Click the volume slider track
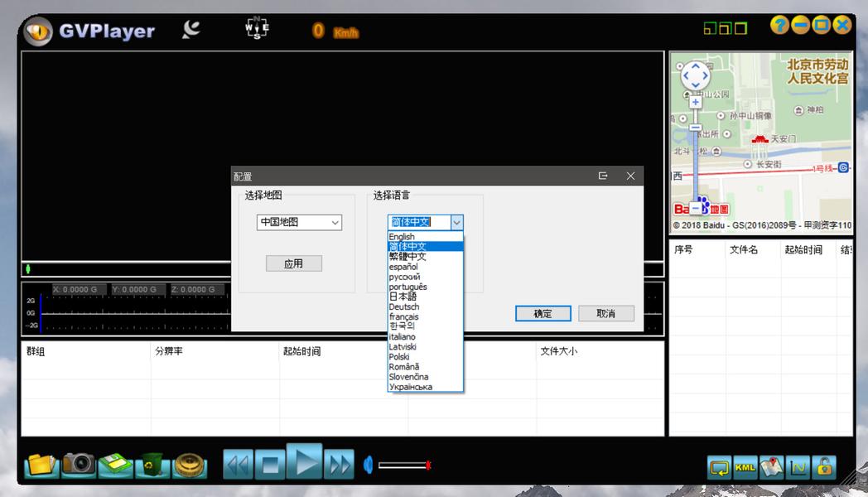The width and height of the screenshot is (868, 497). (x=404, y=465)
